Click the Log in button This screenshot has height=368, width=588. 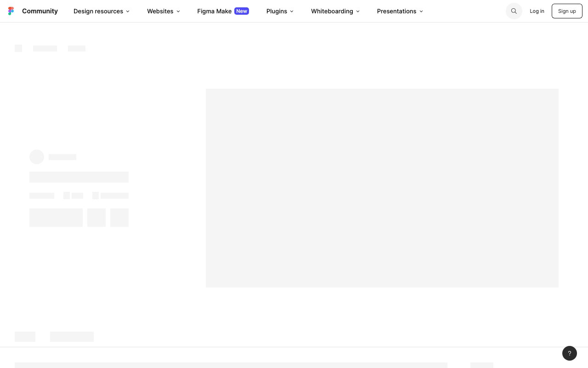click(x=537, y=11)
